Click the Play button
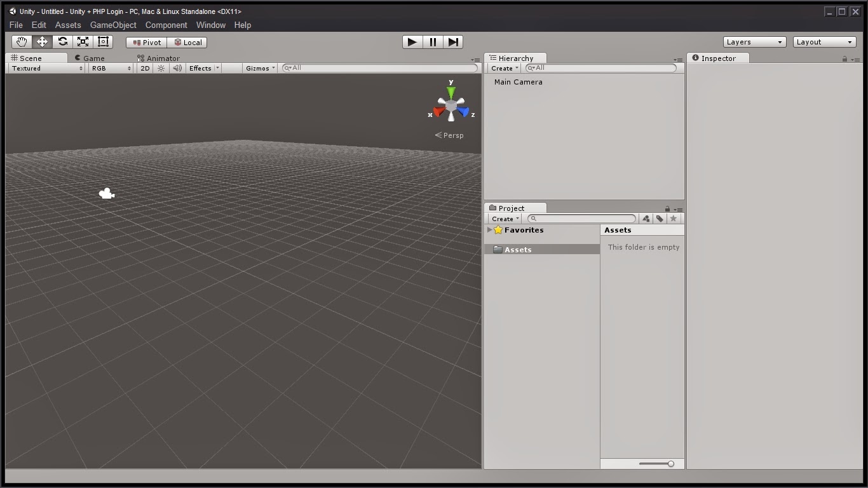868x488 pixels. click(x=412, y=41)
